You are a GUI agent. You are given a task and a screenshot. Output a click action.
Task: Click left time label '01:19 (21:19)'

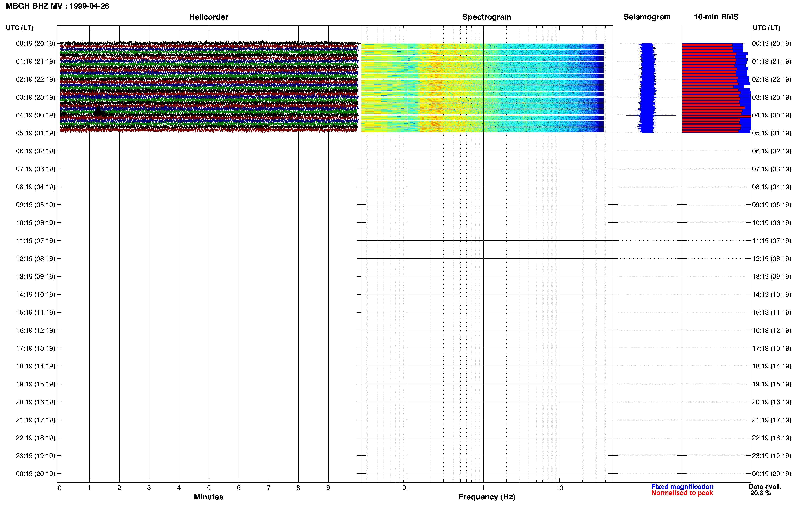click(36, 61)
